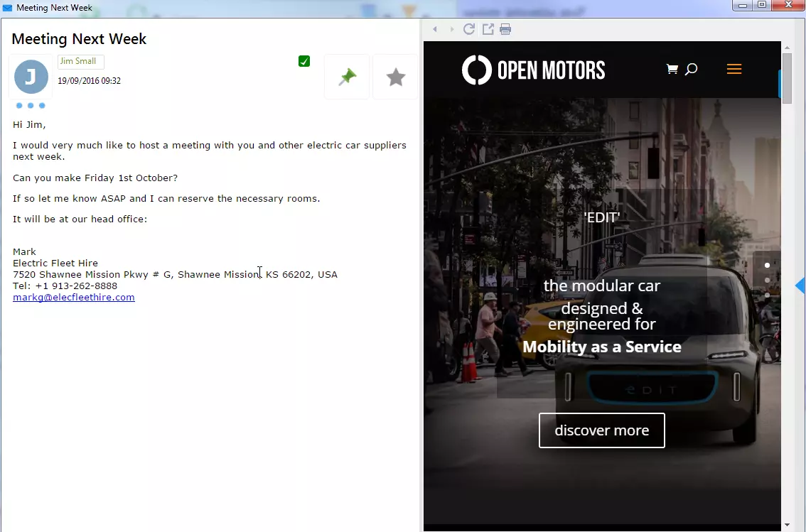Viewport: 806px width, 532px height.
Task: Open the page in an external browser
Action: click(488, 29)
